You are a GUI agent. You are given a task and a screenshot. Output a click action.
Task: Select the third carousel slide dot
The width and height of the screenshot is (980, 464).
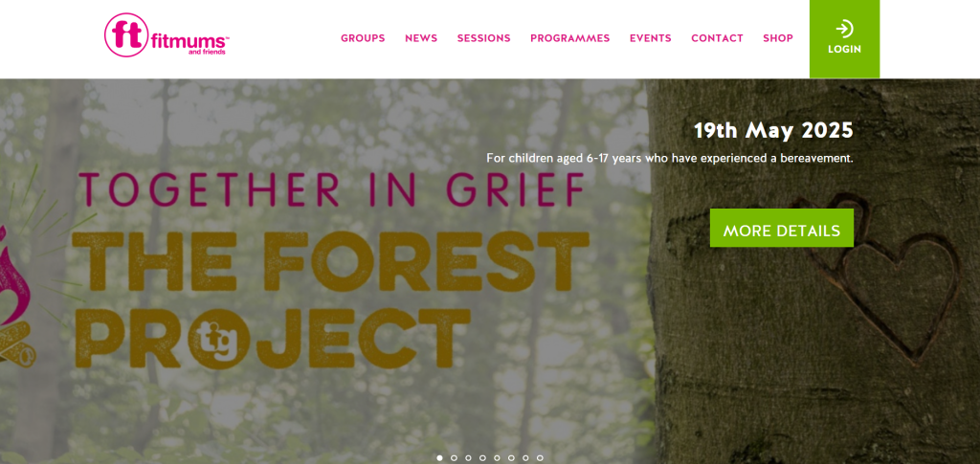click(x=468, y=457)
